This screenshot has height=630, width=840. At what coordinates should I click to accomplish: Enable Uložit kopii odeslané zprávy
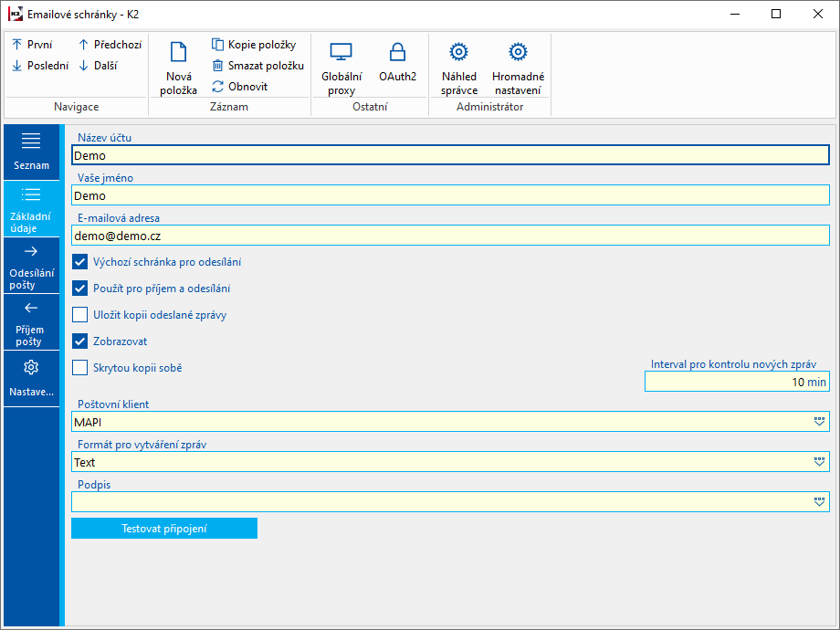(x=80, y=315)
